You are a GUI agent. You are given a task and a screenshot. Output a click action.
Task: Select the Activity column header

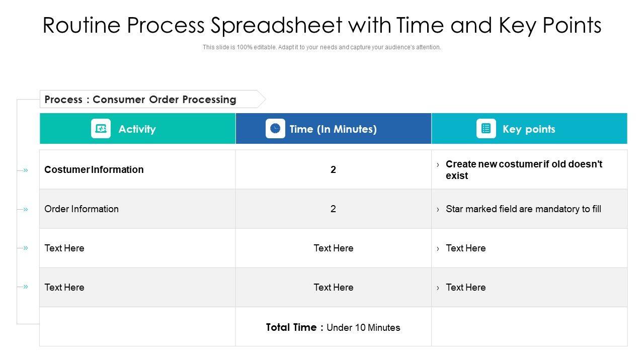137,129
